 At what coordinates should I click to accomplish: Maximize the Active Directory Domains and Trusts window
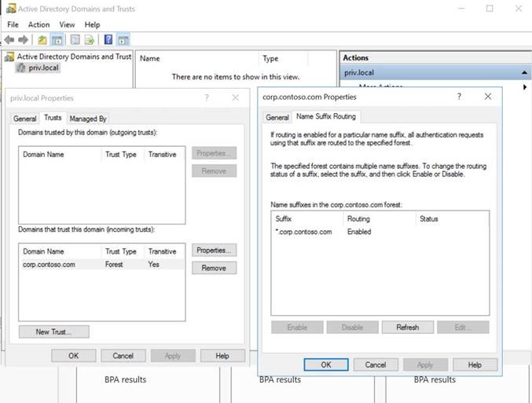490,9
